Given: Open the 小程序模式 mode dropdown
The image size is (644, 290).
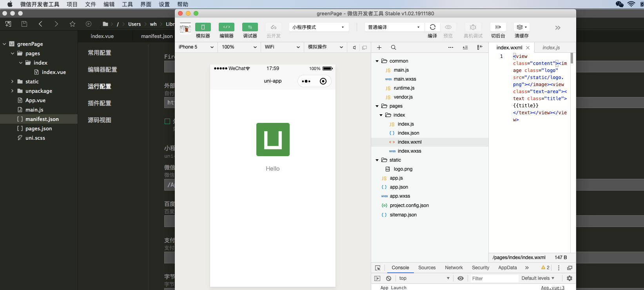Looking at the screenshot, I should 319,27.
